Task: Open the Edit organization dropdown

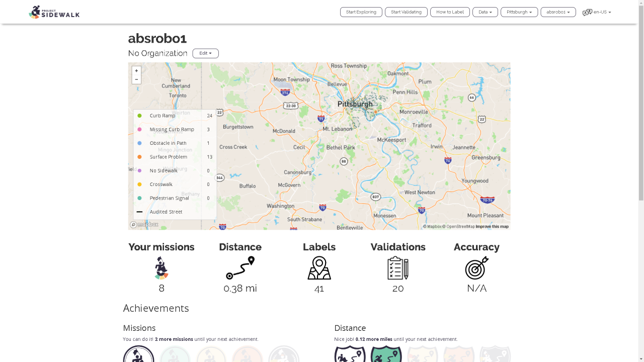Action: 205,53
